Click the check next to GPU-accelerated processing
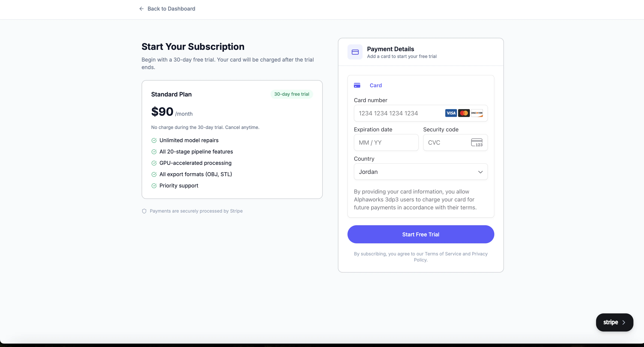Screen dimensions: 644x347 point(154,163)
